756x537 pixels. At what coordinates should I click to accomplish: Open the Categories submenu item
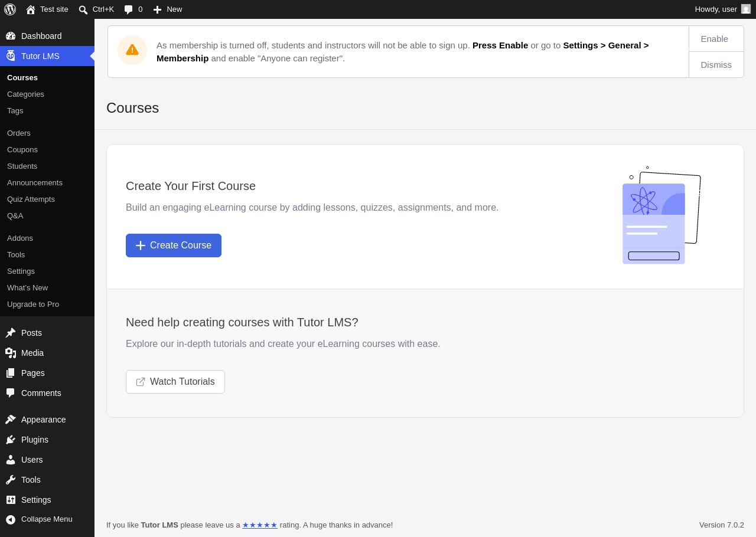(25, 94)
